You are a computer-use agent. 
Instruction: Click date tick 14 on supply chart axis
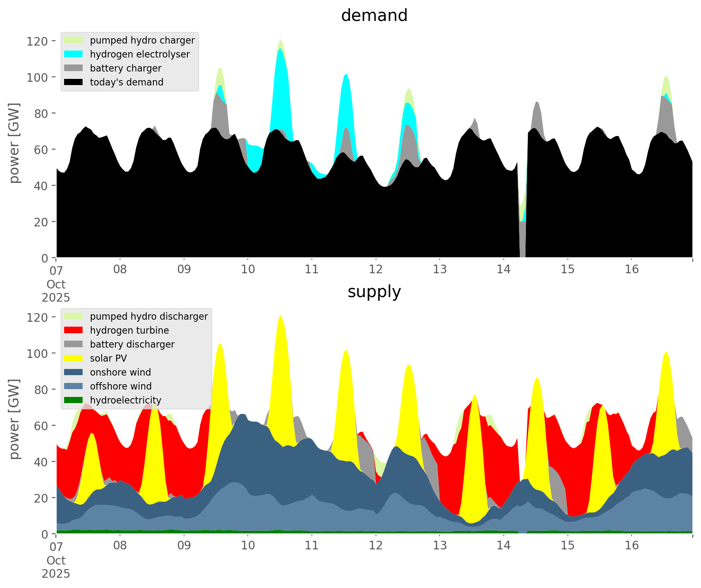tap(503, 546)
